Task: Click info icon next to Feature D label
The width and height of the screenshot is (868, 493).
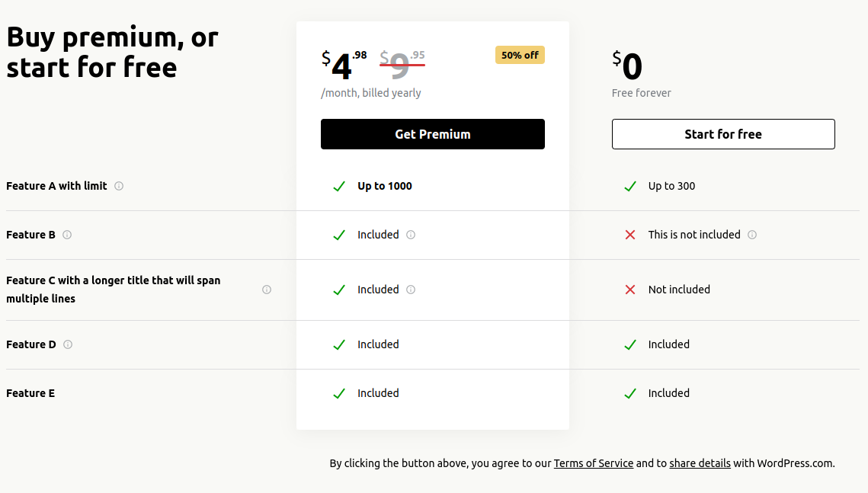Action: pos(68,344)
